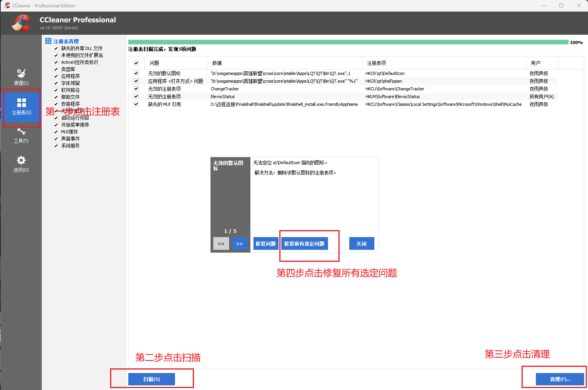Image resolution: width=588 pixels, height=390 pixels.
Task: Uncheck the 缺失的 MUI 引用 row
Action: coord(136,104)
